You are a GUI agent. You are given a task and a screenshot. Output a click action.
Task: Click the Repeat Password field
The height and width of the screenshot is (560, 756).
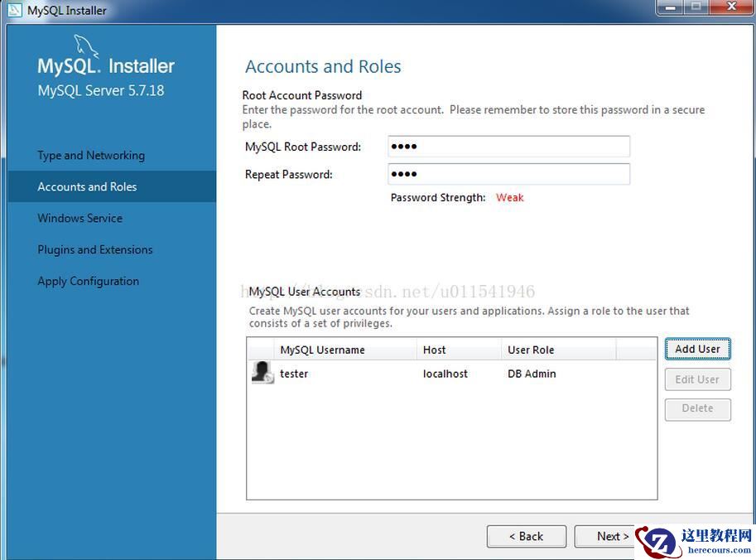508,174
